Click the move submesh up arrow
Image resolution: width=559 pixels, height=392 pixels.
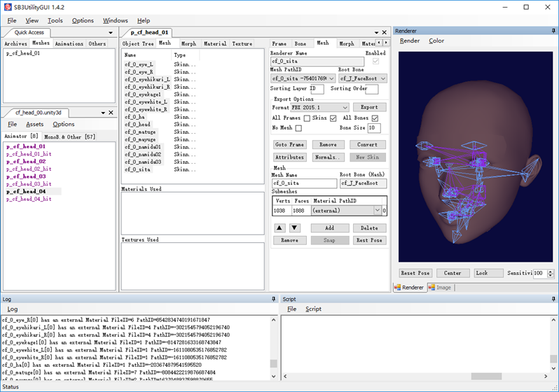tap(279, 228)
